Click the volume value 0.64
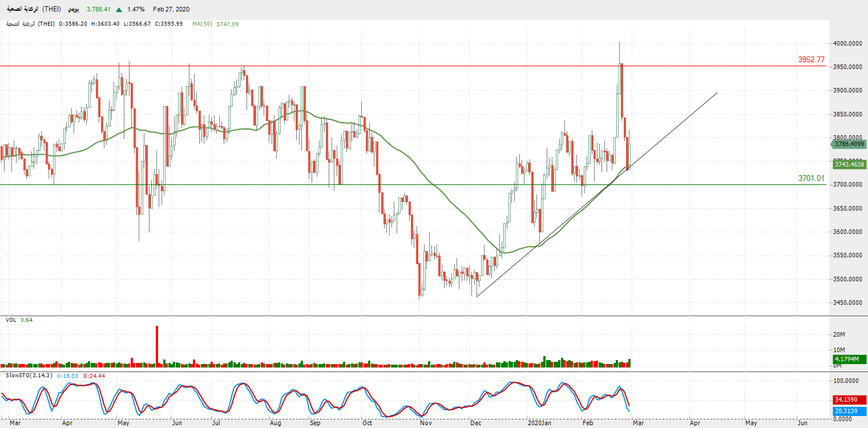The width and height of the screenshot is (868, 428). [x=27, y=320]
